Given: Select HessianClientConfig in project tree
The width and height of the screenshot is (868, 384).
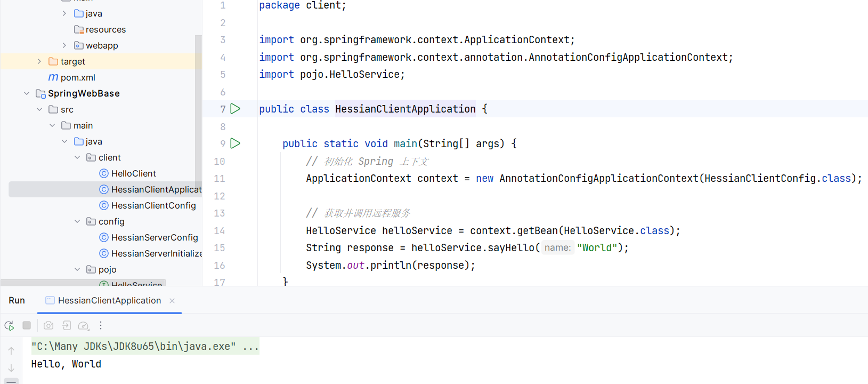Looking at the screenshot, I should [153, 205].
